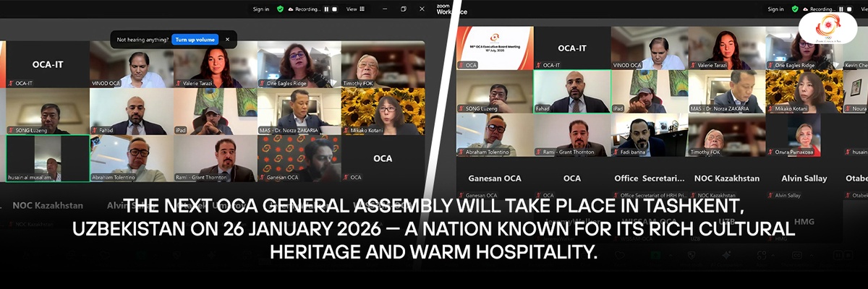Viewport: 868px width, 289px height.
Task: Click Sign in in the right Zoom window
Action: click(x=775, y=9)
